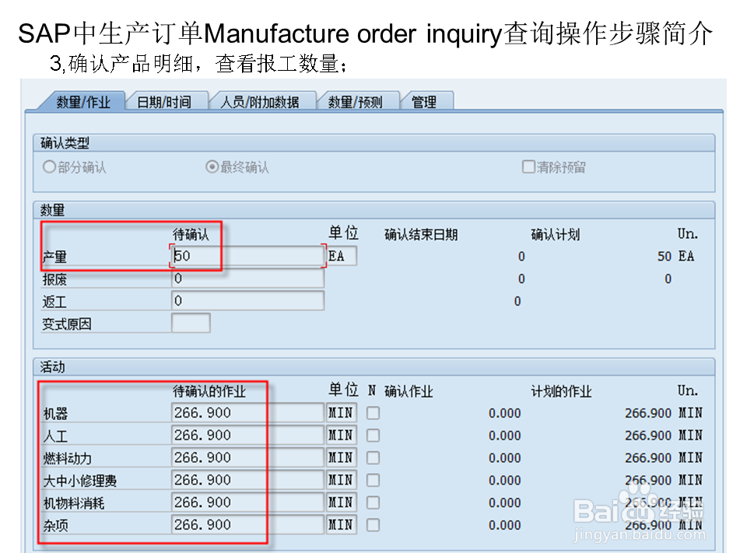This screenshot has width=747, height=560.
Task: Select the 部分确认 radio button
Action: click(x=50, y=166)
